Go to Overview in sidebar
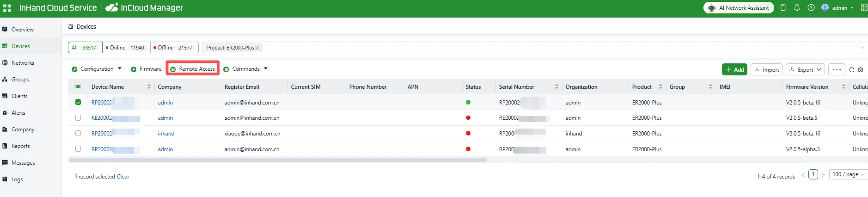Screen dimensions: 868x197 coord(22,30)
